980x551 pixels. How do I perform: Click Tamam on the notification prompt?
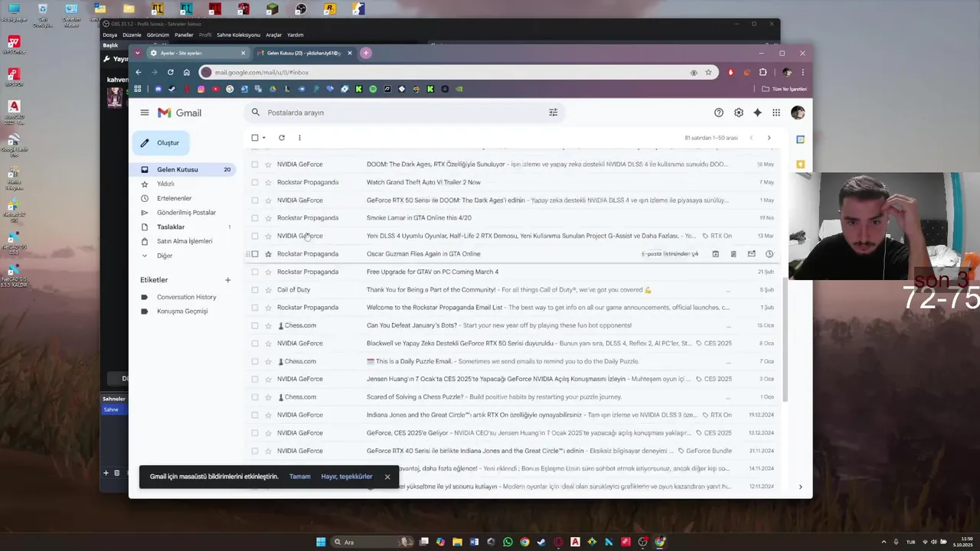[300, 477]
